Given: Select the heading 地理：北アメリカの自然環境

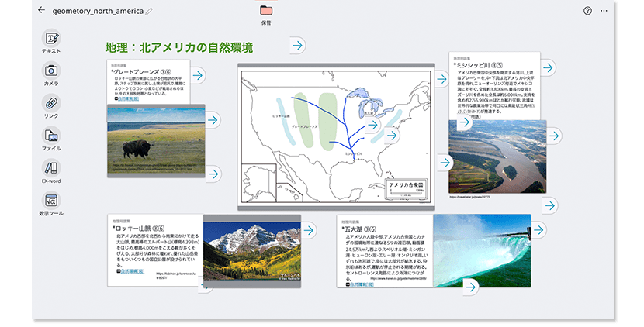Looking at the screenshot, I should pos(178,47).
